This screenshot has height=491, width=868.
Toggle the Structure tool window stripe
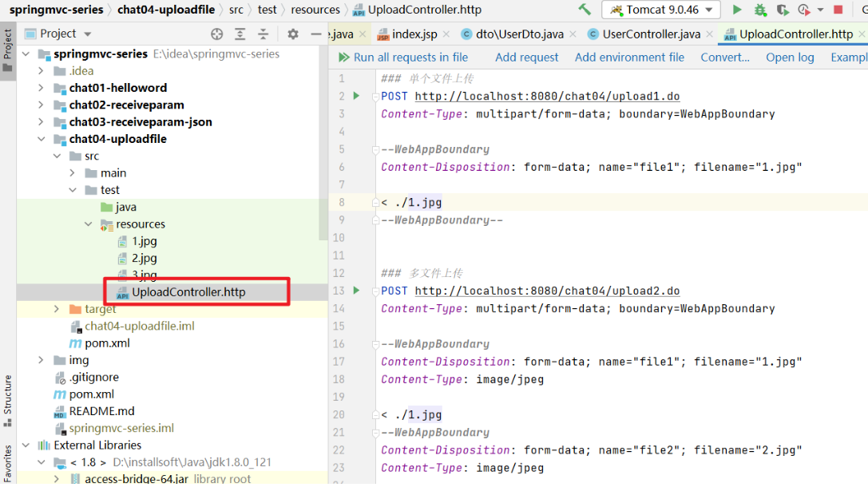coord(8,394)
